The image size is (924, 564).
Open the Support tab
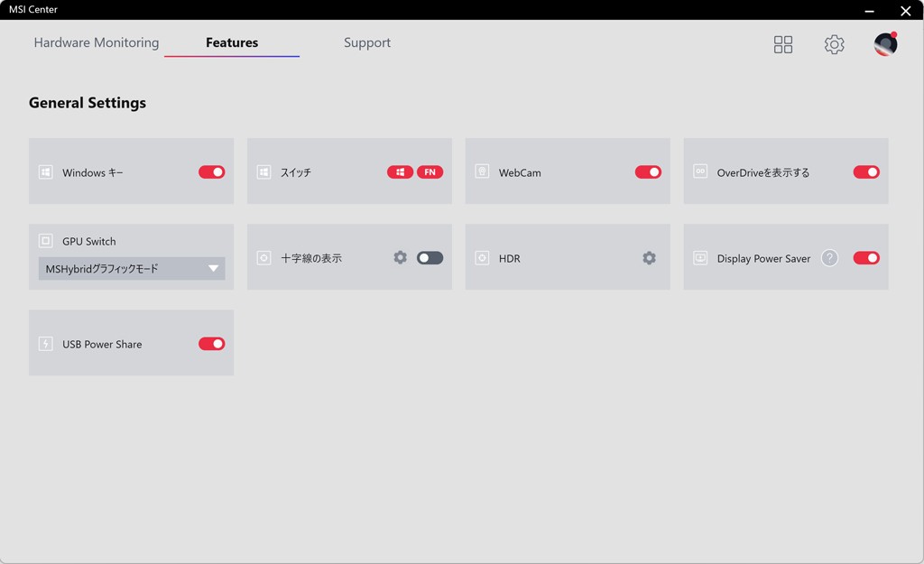coord(367,42)
